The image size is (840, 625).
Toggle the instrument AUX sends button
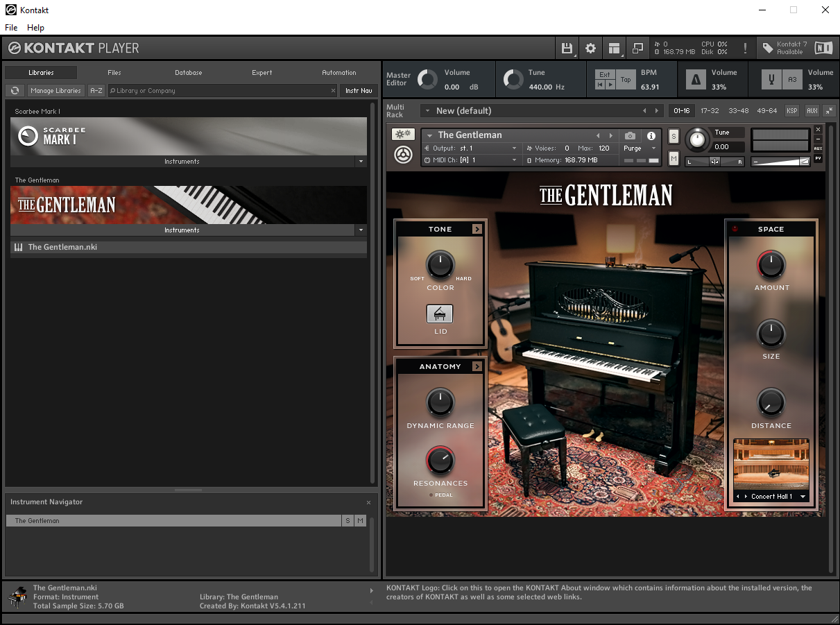tap(818, 148)
